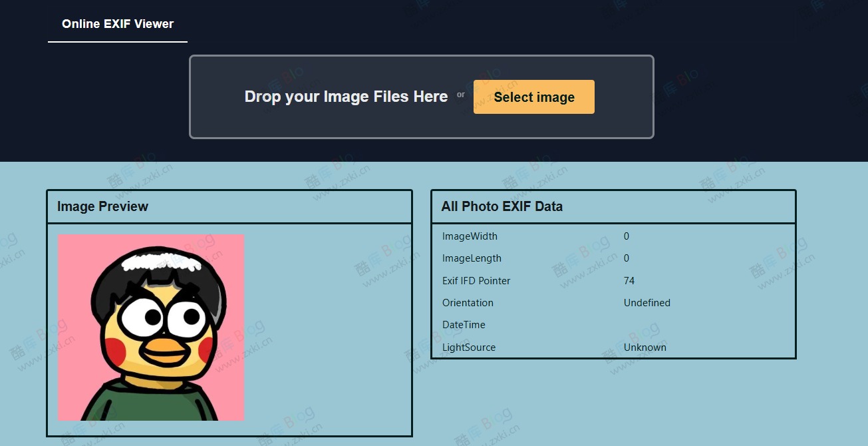Click the word 'or' beside Select image

pos(460,95)
